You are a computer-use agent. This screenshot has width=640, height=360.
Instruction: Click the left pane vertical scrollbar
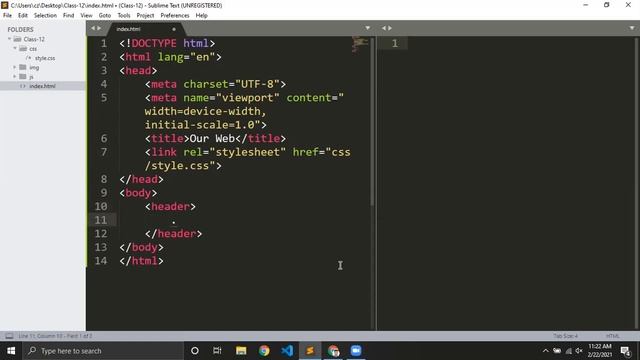(x=372, y=121)
